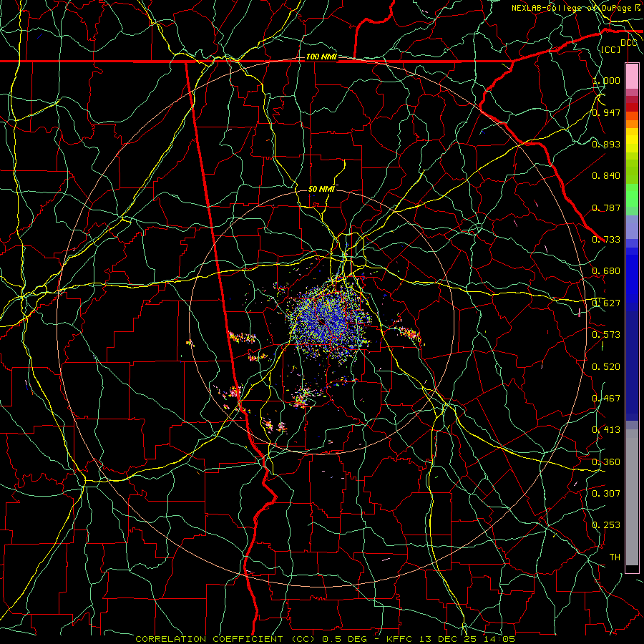Click the 0.253 legend value

click(606, 525)
